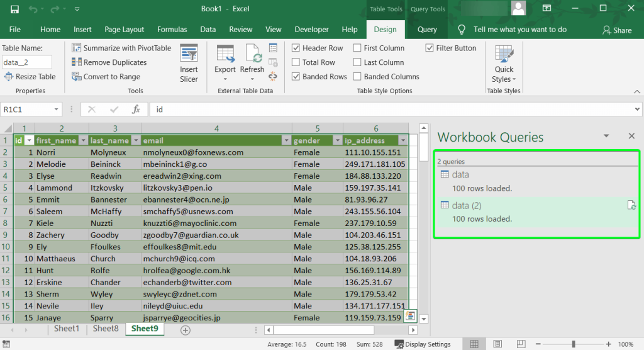Switch to the Insert ribbon tab
644x350 pixels.
pos(82,30)
